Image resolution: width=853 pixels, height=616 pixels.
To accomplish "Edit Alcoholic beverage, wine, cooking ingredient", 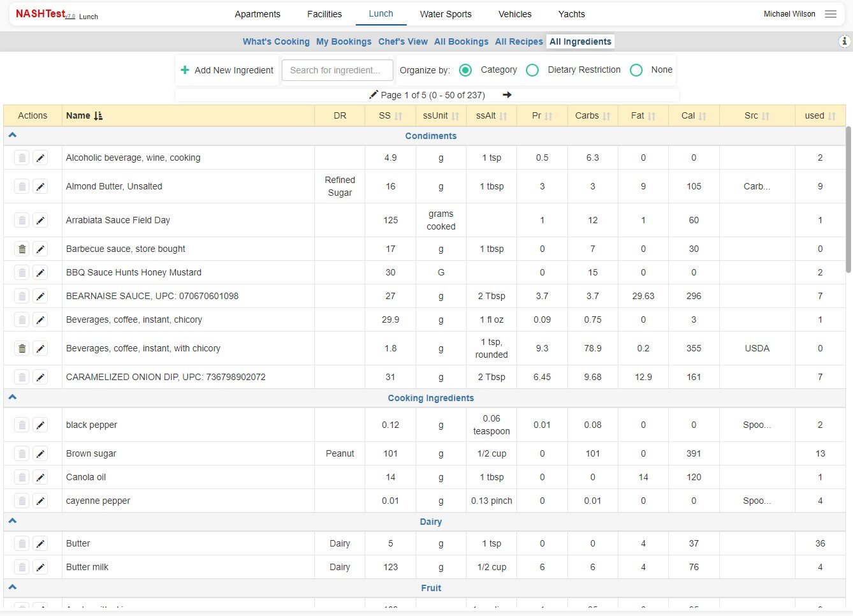I will (40, 158).
